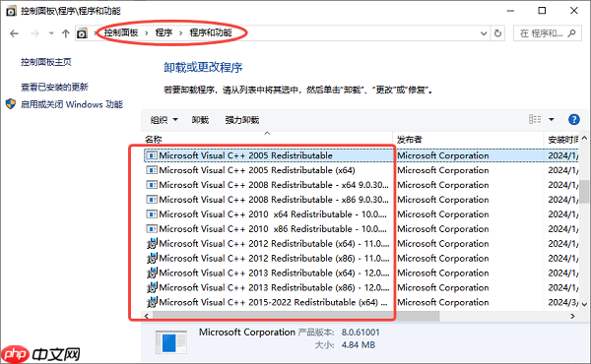Click installer icon of 2013 (x86) row
Screen dimensions: 591x364
point(152,287)
